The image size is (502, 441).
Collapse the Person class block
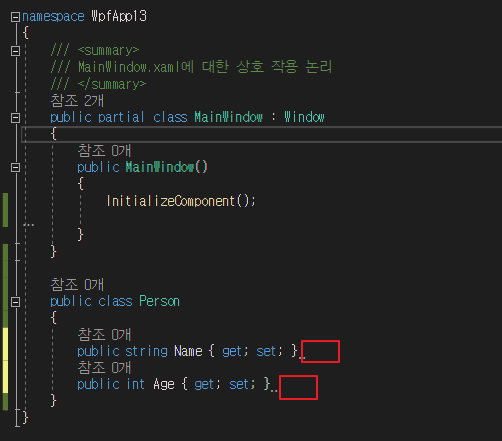pos(15,302)
